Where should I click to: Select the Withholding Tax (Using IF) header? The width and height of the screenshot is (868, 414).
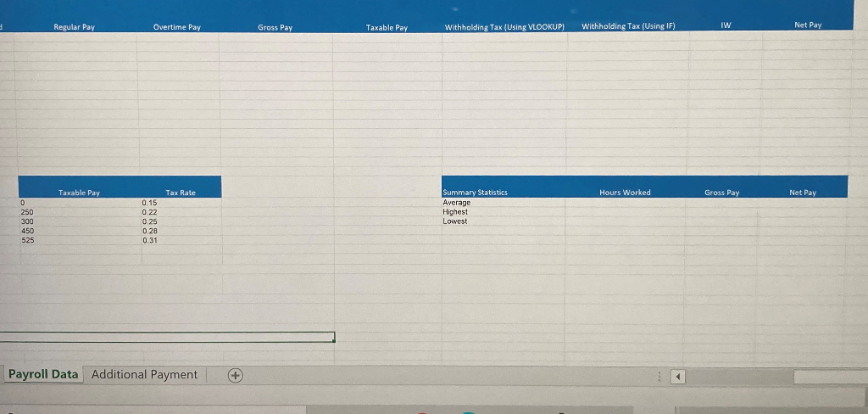(628, 26)
